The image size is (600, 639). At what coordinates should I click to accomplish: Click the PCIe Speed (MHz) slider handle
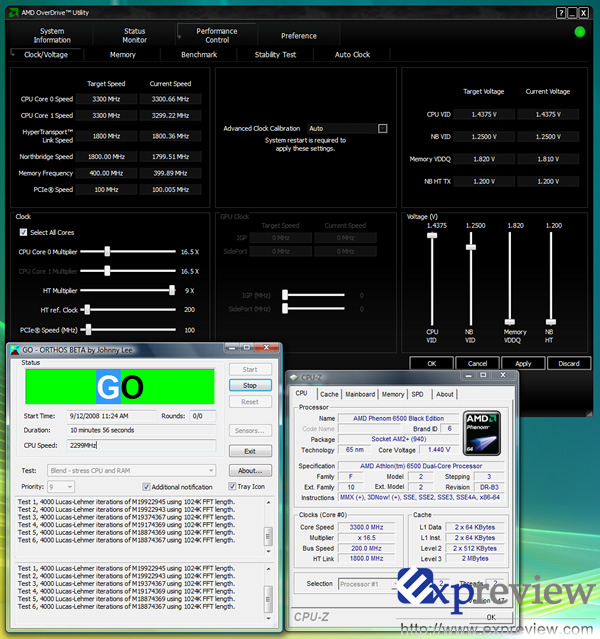pos(88,330)
